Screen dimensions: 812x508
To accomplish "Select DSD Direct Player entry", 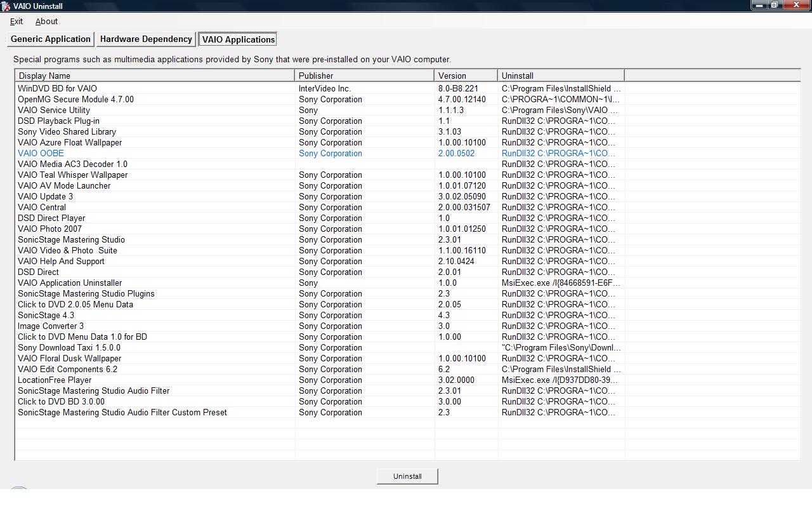I will pyautogui.click(x=51, y=218).
